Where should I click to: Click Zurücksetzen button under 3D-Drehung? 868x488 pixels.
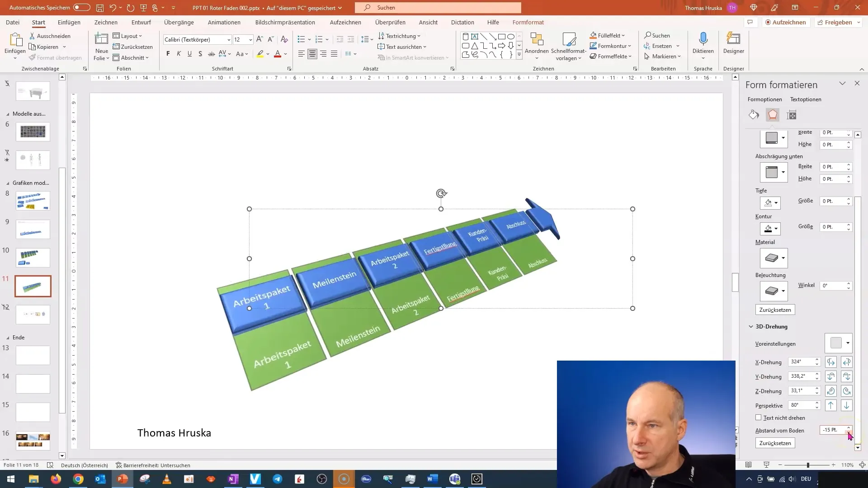pos(775,443)
